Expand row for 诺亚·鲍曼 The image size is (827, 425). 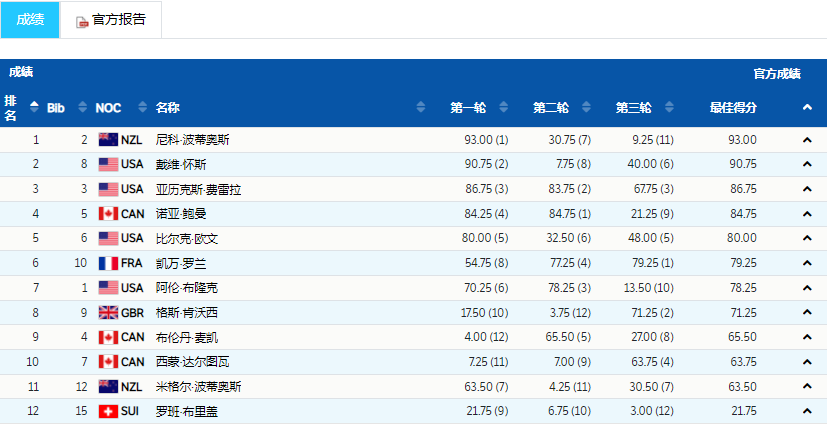[807, 214]
